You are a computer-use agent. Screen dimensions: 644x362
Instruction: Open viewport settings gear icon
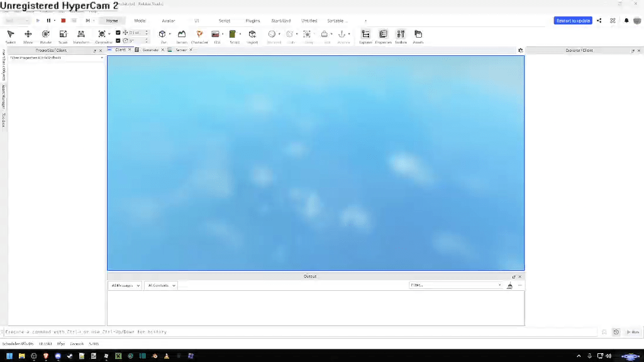[x=521, y=50]
